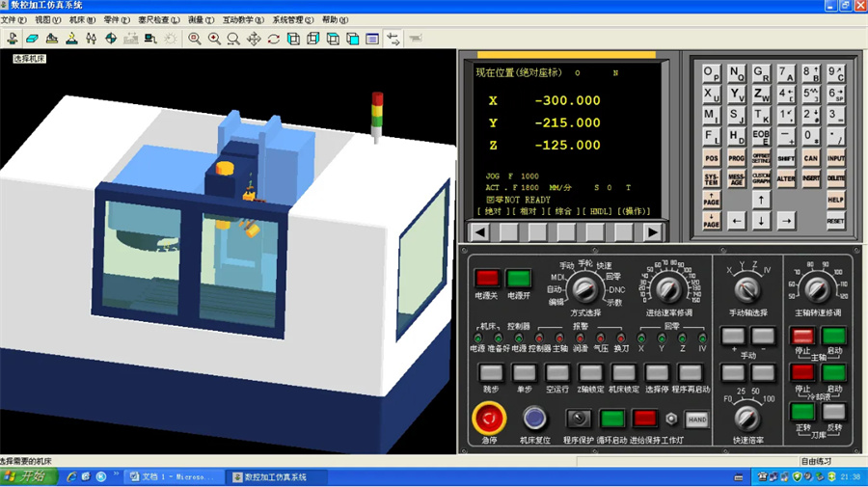
Task: Toggle the 机床锁定 machine lock button
Action: 624,372
